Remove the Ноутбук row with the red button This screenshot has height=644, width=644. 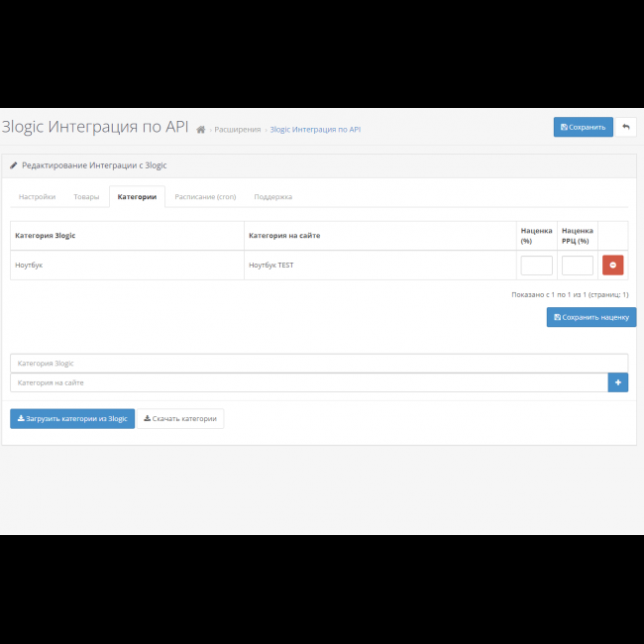[612, 266]
